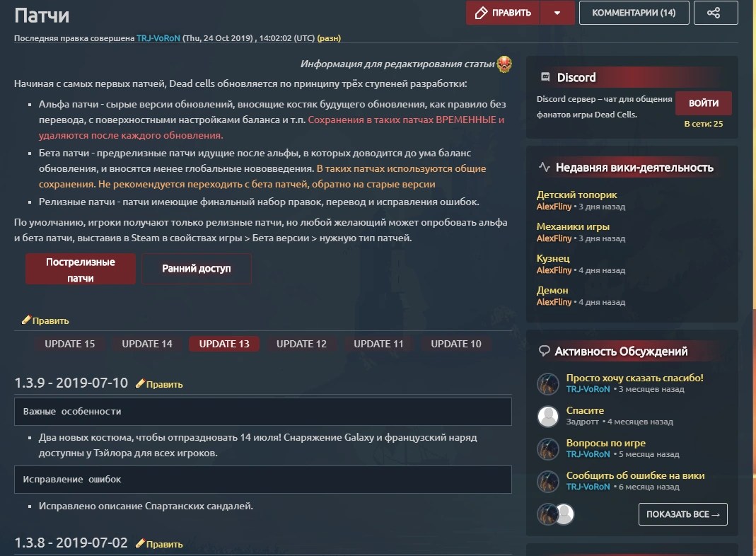Select the UPDATE 12 tab

(x=301, y=344)
